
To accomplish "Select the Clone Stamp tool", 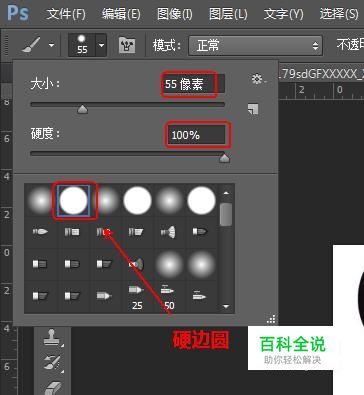I will pyautogui.click(x=52, y=337).
